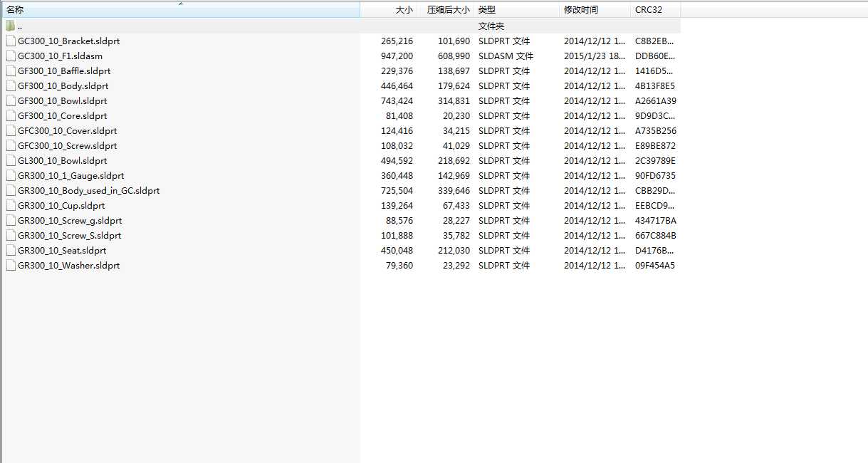Sort by the 压缩后大小 column header
The width and height of the screenshot is (868, 463).
tap(445, 10)
